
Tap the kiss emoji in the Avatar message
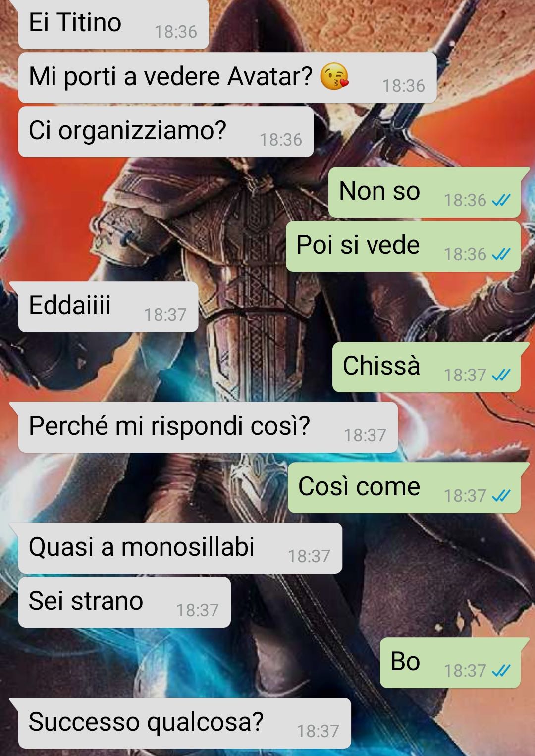pos(334,77)
